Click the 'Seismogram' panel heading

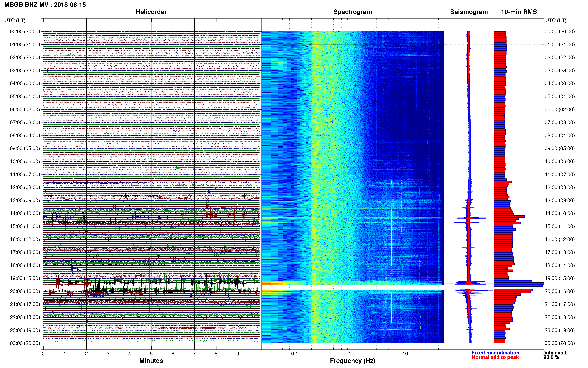pos(469,12)
